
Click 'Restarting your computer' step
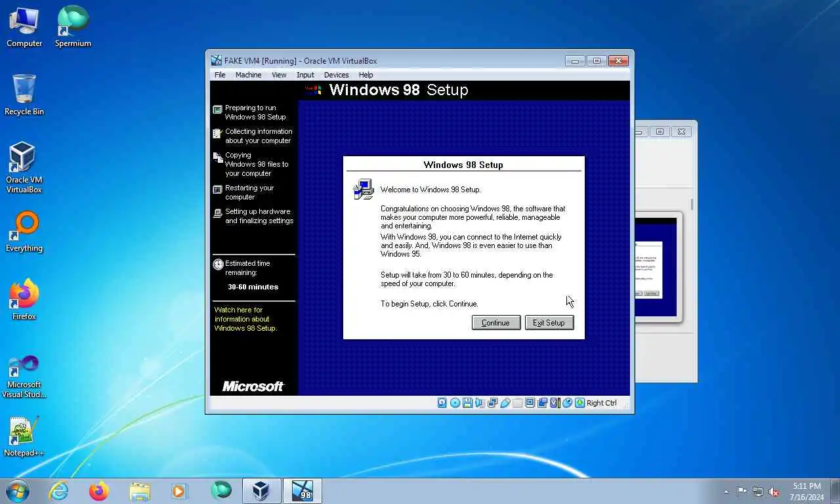click(249, 192)
